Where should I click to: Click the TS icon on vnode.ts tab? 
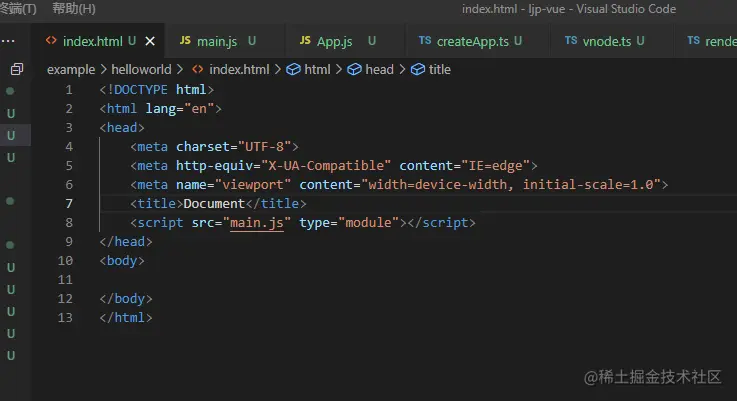click(x=571, y=40)
